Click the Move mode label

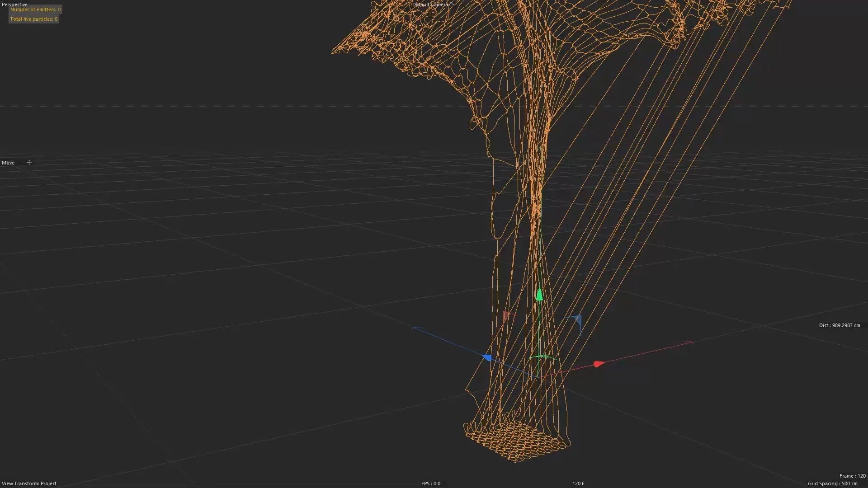(x=8, y=162)
